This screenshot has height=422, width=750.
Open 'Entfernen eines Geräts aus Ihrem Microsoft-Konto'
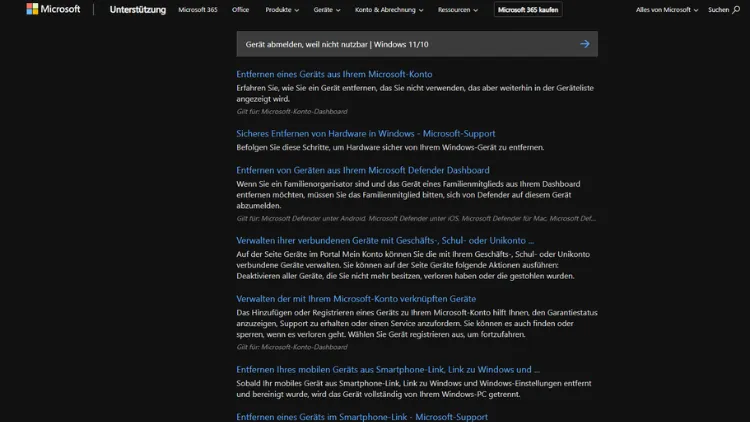click(334, 74)
